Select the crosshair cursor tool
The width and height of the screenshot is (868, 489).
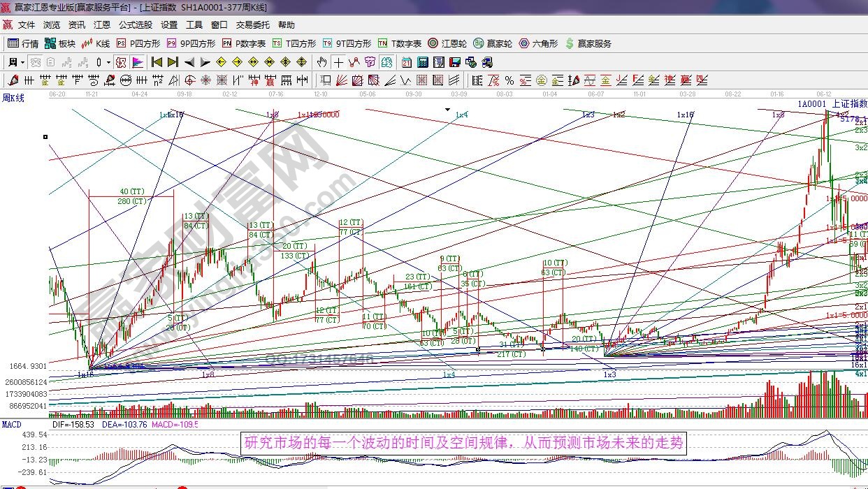click(x=338, y=62)
